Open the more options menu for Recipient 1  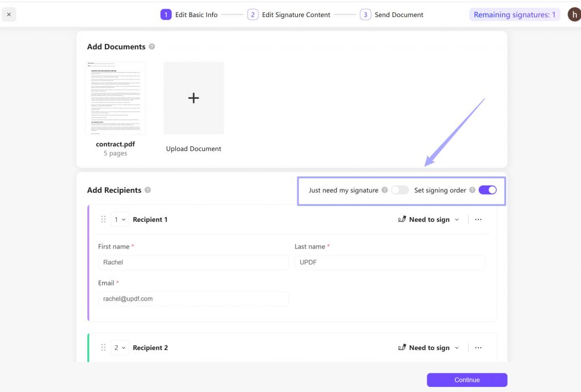(478, 219)
